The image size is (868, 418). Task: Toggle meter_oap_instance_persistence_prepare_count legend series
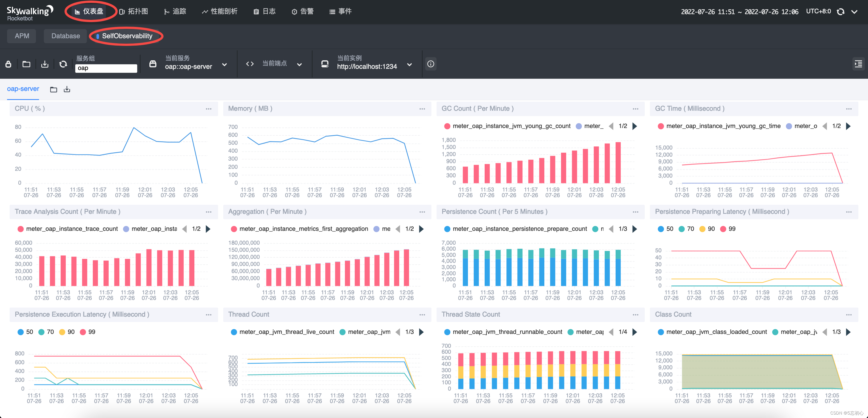tap(515, 229)
